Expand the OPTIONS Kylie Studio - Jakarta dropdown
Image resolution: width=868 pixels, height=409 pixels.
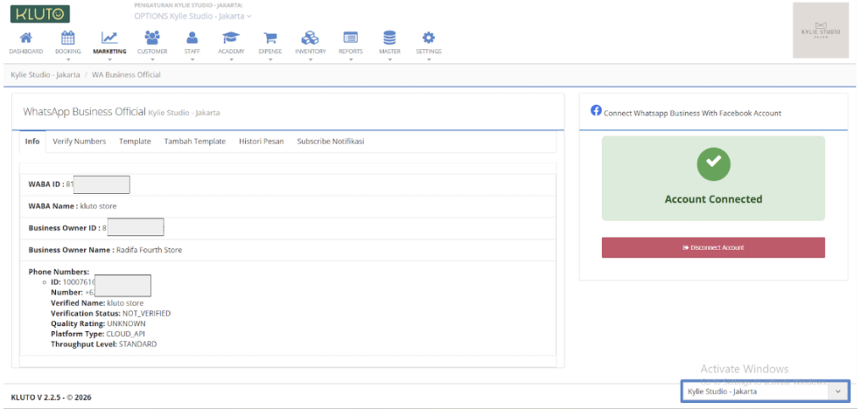click(x=192, y=16)
